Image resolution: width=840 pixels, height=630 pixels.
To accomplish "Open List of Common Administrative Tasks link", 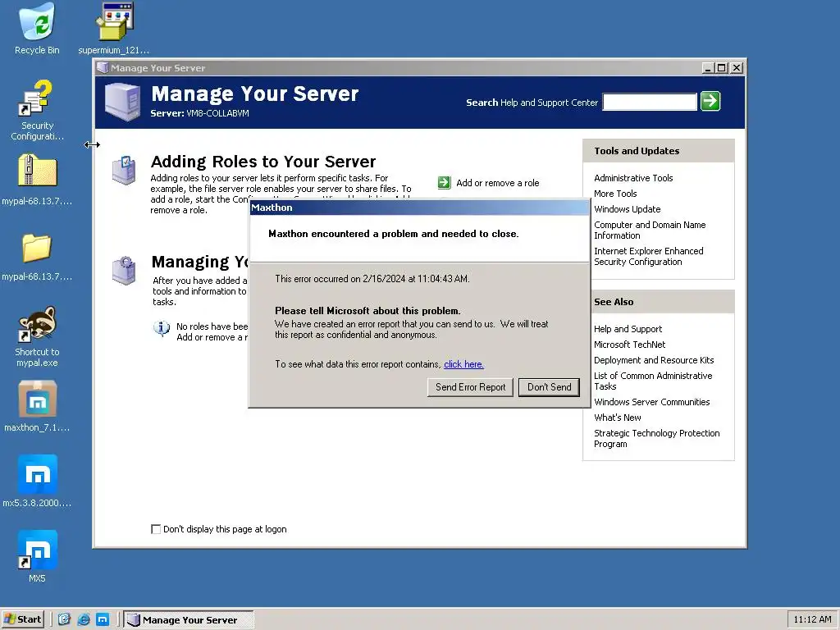I will click(652, 381).
